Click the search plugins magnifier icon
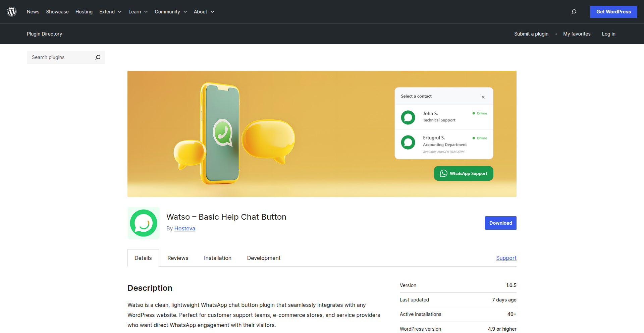Viewport: 644px width, 333px height. 98,57
